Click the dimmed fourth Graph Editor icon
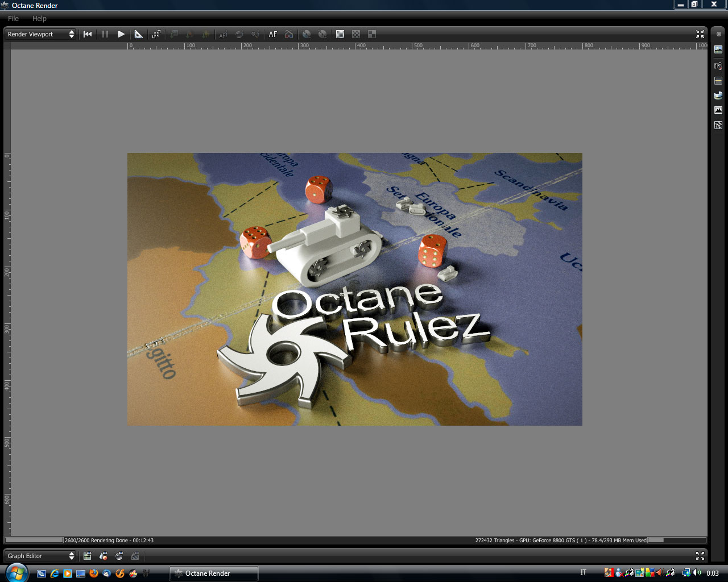Screen dimensions: 728x582 click(135, 556)
